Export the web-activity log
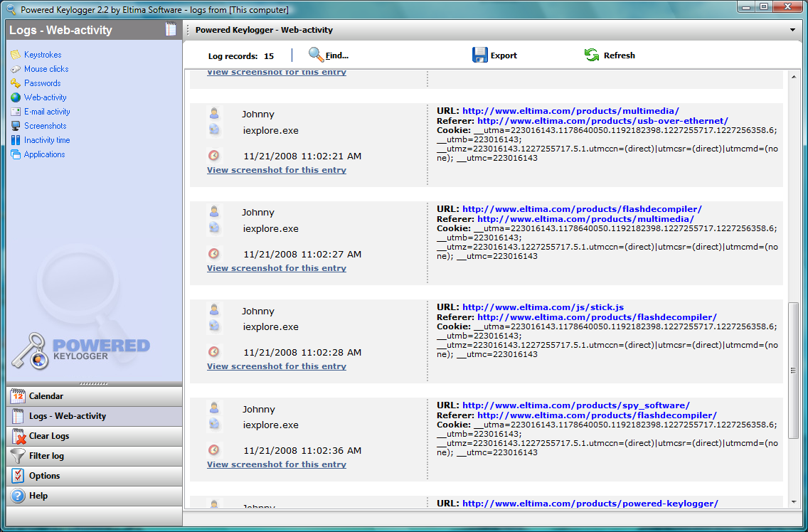This screenshot has width=808, height=532. point(495,55)
